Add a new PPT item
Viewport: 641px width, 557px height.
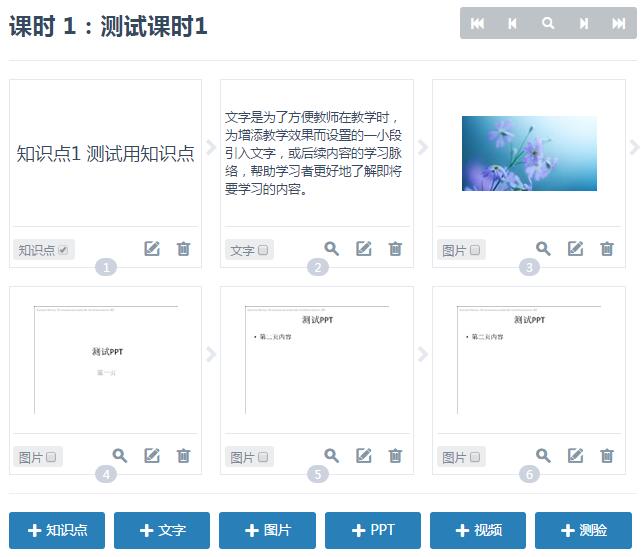(372, 531)
